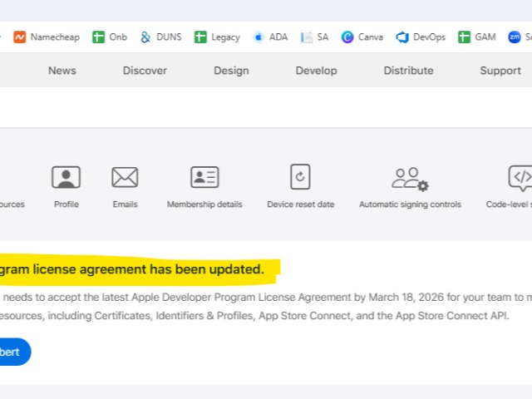Open Automatic signing controls icon
The height and width of the screenshot is (399, 532).
pos(410,179)
